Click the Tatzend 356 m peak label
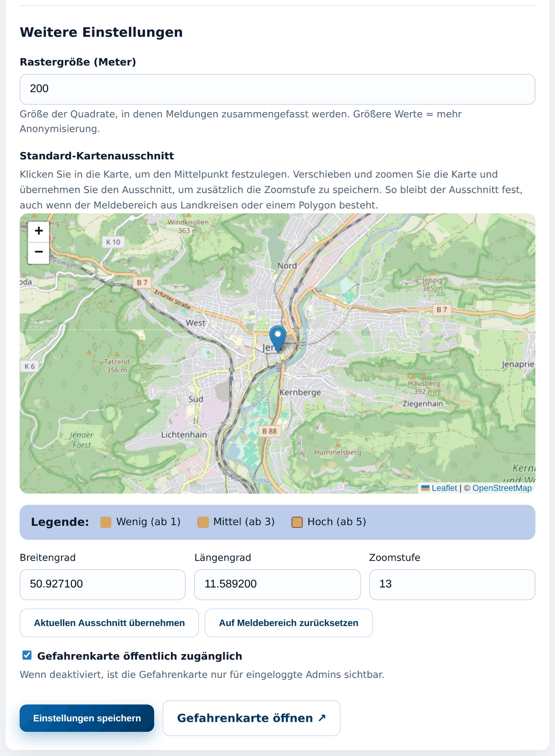The image size is (555, 756). 117,366
